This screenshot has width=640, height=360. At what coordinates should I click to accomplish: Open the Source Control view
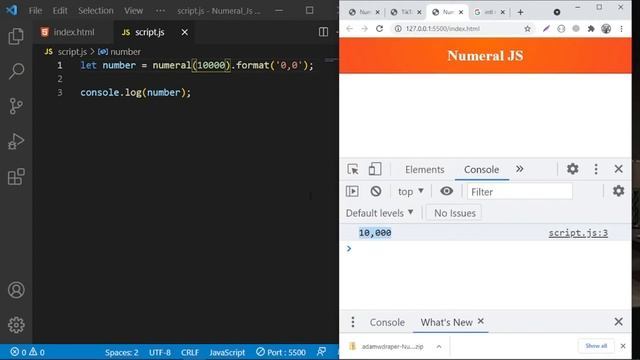tap(16, 106)
